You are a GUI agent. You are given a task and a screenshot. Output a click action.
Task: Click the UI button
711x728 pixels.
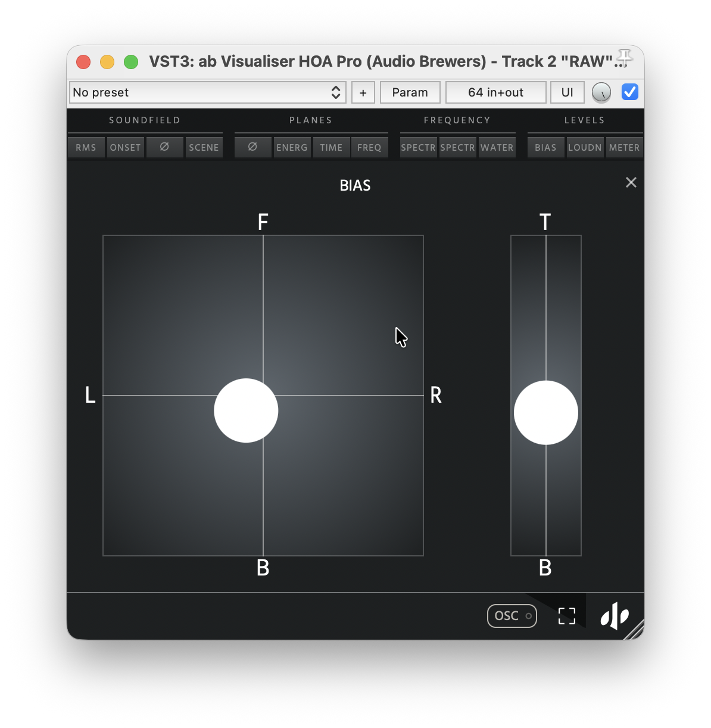(567, 92)
